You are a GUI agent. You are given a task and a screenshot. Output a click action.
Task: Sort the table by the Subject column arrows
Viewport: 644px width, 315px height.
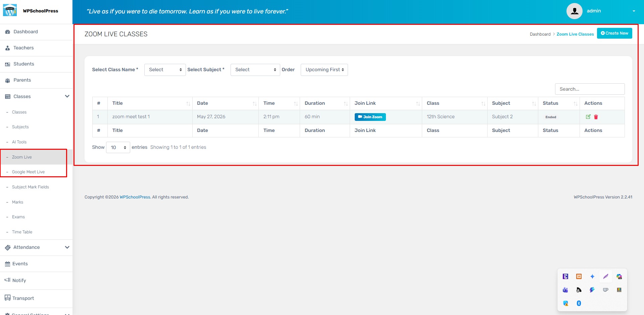(x=534, y=104)
